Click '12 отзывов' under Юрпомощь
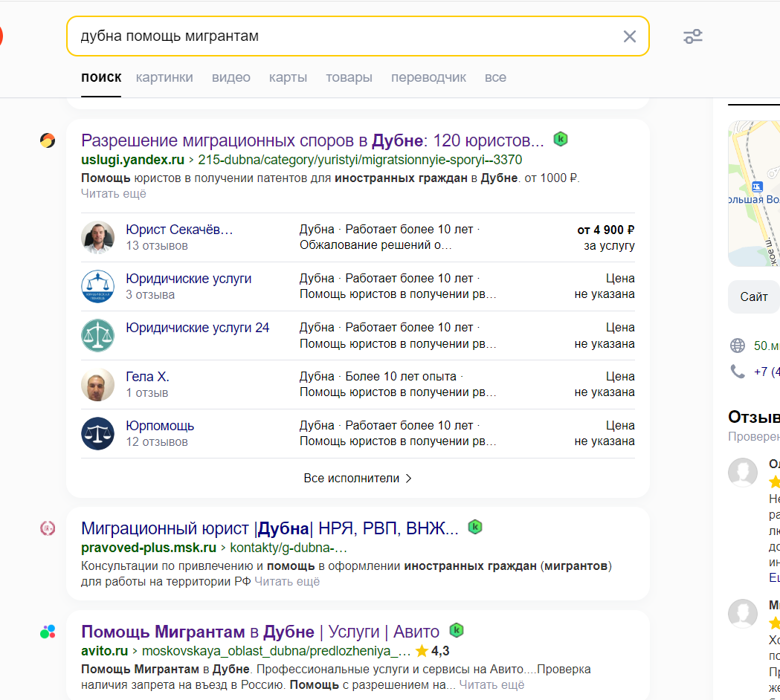The image size is (780, 700). (x=157, y=442)
